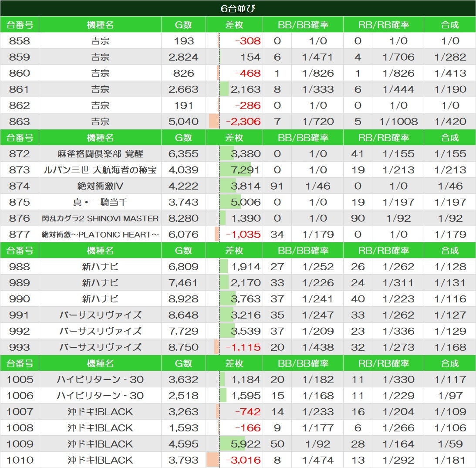Image resolution: width=476 pixels, height=468 pixels.
Task: Click ハイビリターン - 30 name in row 1006
Action: coord(100,395)
